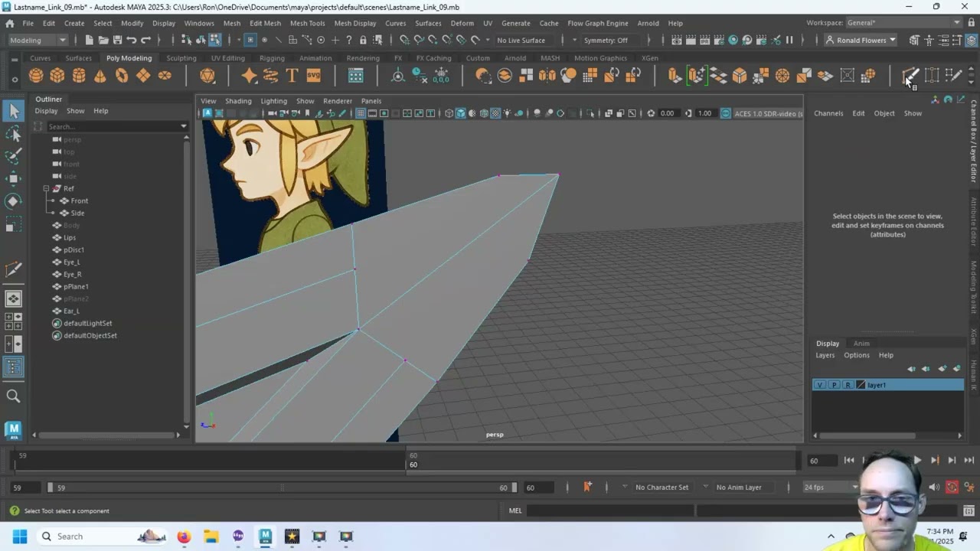Open the Outliner search options dropdown
The height and width of the screenshot is (551, 980).
tap(184, 126)
